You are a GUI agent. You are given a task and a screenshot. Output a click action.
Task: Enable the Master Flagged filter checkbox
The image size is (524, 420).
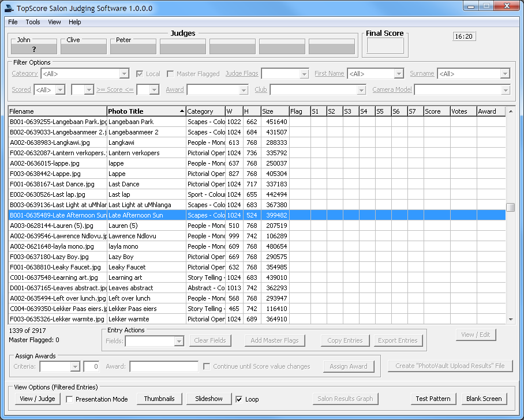click(x=170, y=74)
